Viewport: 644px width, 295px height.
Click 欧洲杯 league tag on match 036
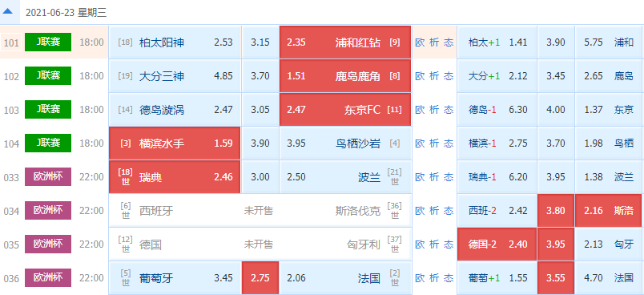pos(48,277)
